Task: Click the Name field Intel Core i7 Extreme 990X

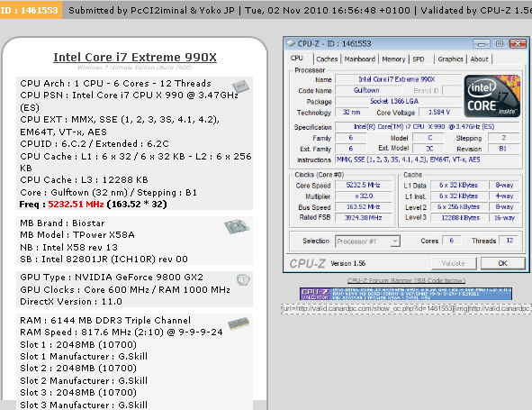Action: tap(398, 79)
